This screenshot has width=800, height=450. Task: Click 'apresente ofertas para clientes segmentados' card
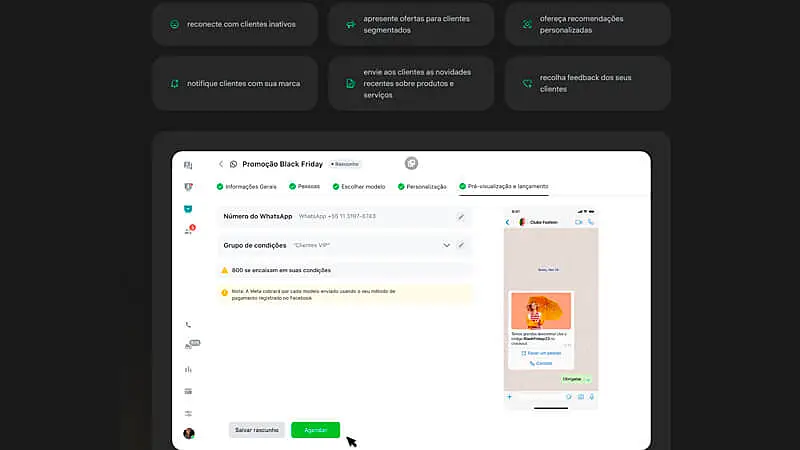tap(411, 24)
